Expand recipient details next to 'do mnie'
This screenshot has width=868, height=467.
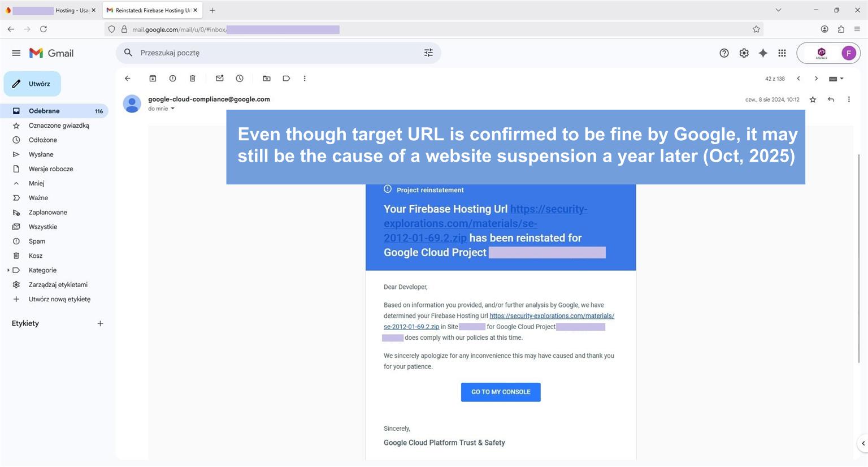click(173, 109)
